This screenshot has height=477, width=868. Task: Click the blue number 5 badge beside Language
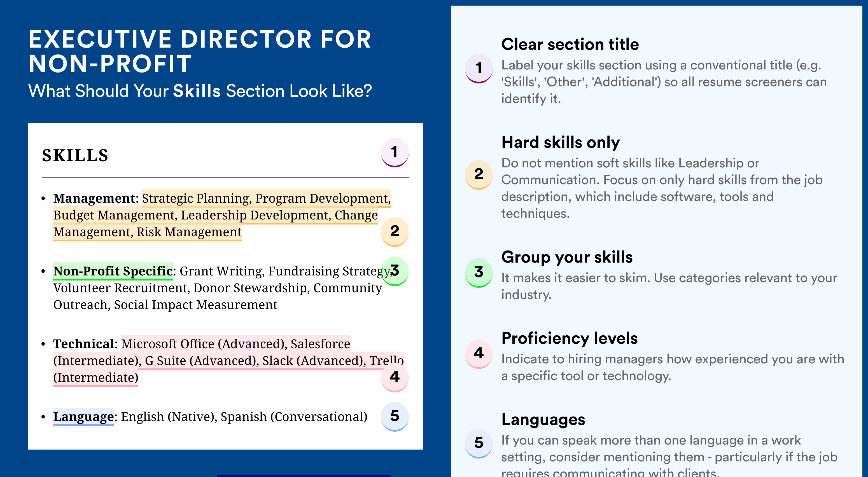[x=395, y=417]
